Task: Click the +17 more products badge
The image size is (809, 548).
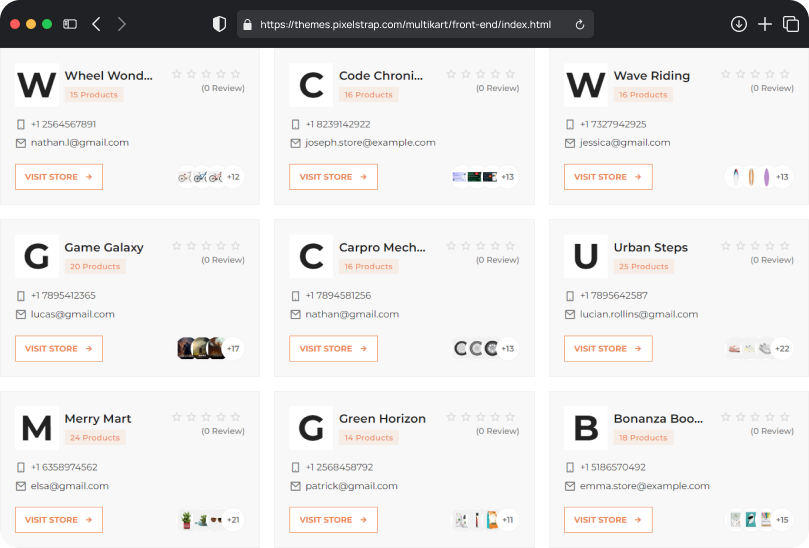Action: pyautogui.click(x=233, y=349)
